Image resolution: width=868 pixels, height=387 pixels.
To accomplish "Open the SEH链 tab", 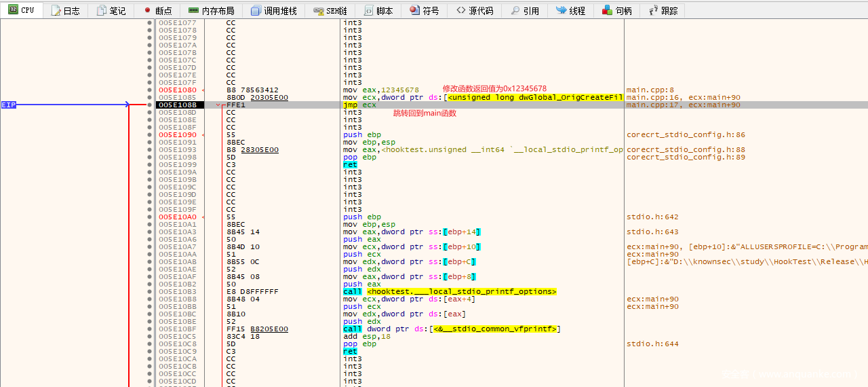I will coord(330,10).
